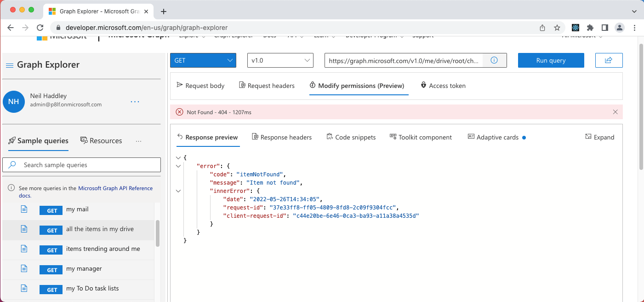Dismiss the Not Found error banner

click(616, 112)
